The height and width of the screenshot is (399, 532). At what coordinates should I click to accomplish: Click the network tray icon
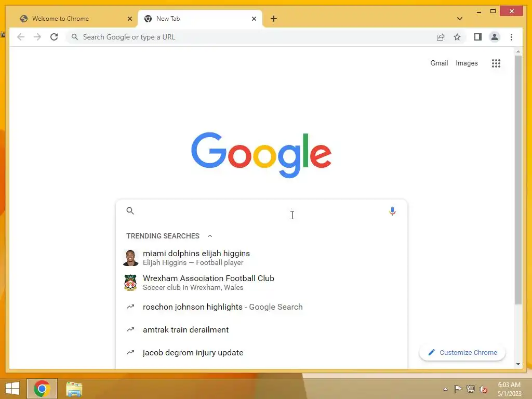click(471, 389)
